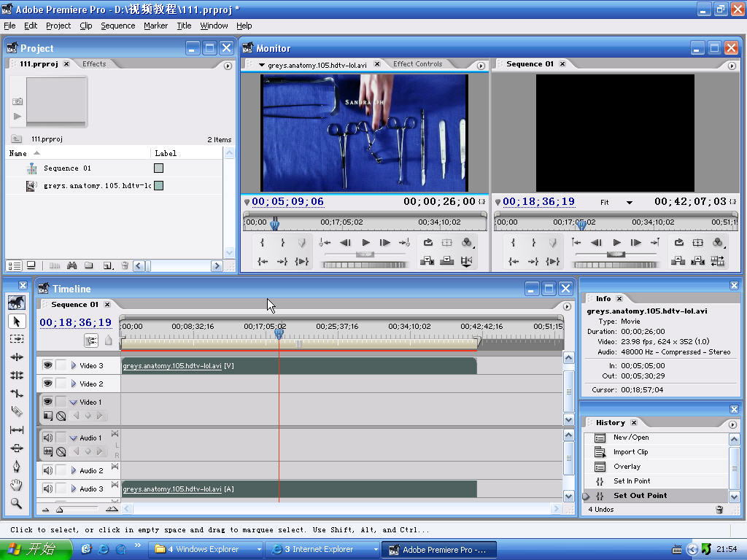Select the Hand tool
Image resolution: width=747 pixels, height=560 pixels.
pos(17,485)
